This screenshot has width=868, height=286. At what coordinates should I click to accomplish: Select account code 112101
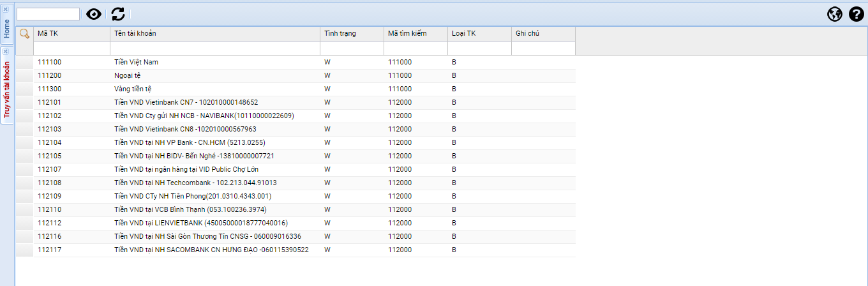pyautogui.click(x=50, y=102)
